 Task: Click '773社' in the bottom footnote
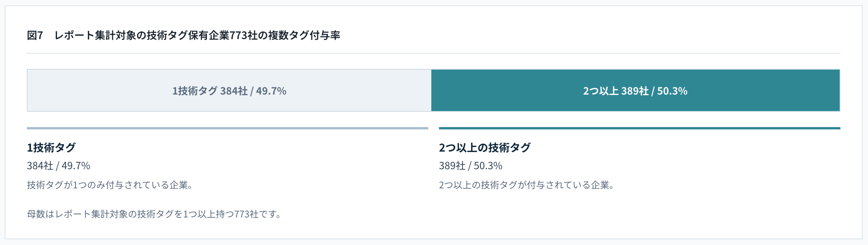(x=247, y=214)
